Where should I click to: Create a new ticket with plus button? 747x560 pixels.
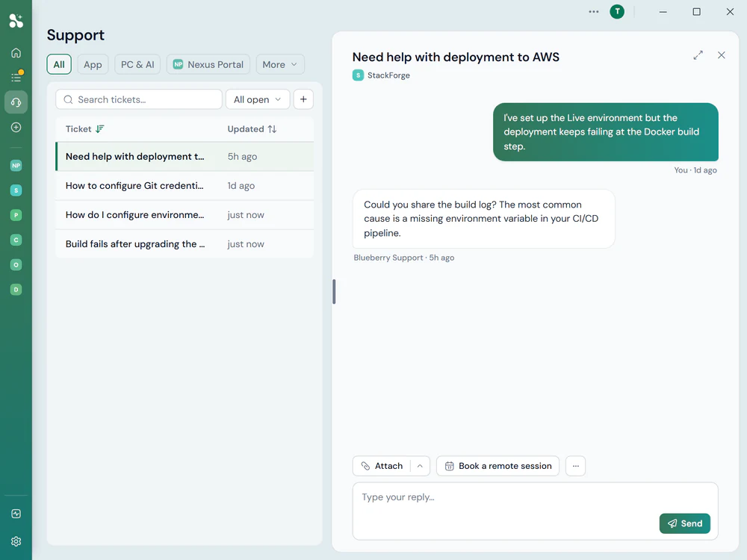[x=303, y=99]
